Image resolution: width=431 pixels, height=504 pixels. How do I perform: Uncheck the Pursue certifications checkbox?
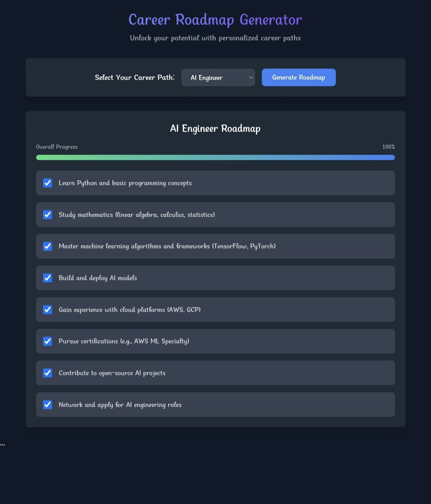47,341
